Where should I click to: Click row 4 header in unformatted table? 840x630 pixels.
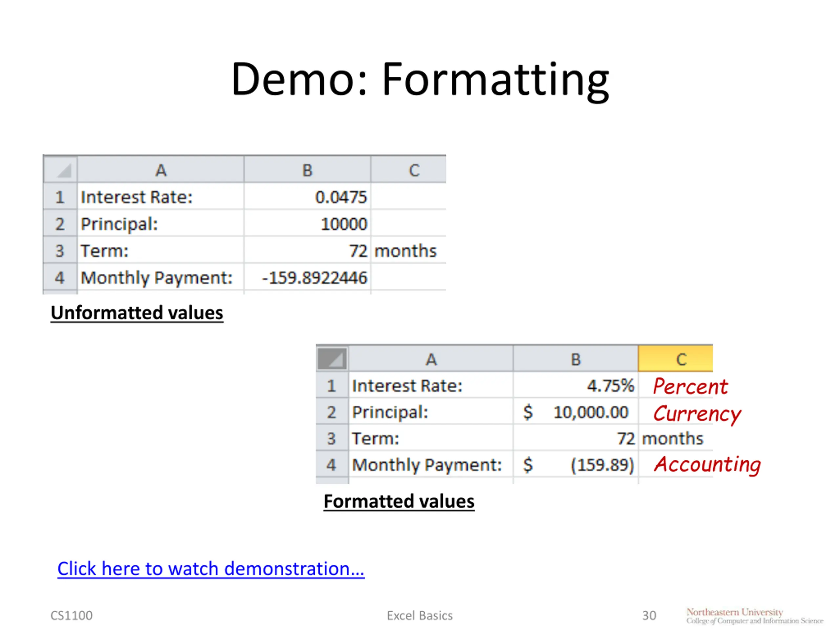pyautogui.click(x=60, y=278)
